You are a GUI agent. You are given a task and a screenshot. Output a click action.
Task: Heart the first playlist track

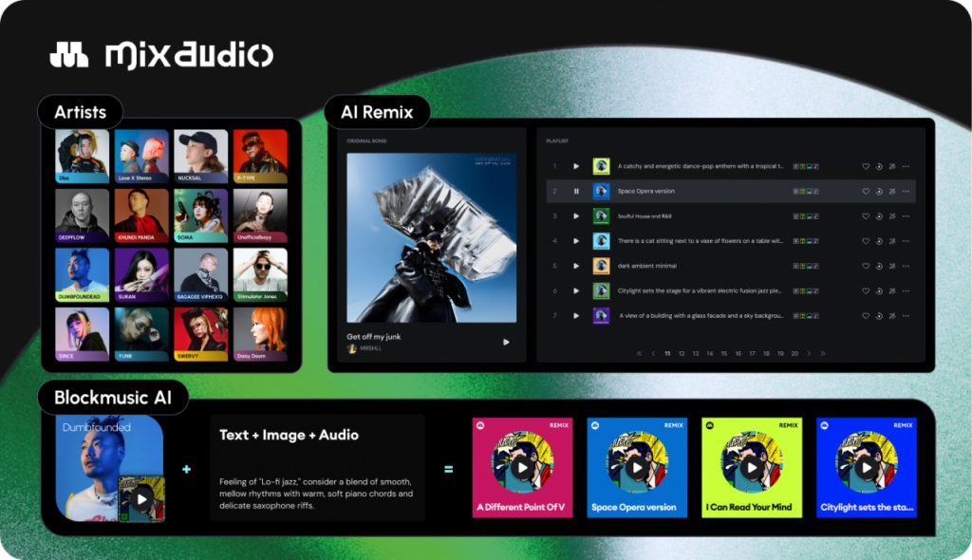866,167
